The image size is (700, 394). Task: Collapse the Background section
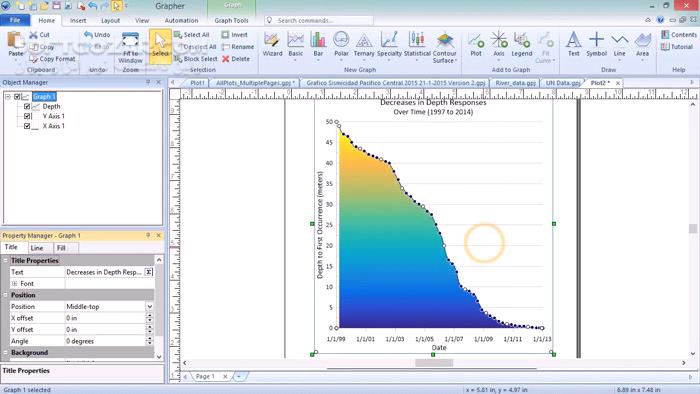[6, 353]
